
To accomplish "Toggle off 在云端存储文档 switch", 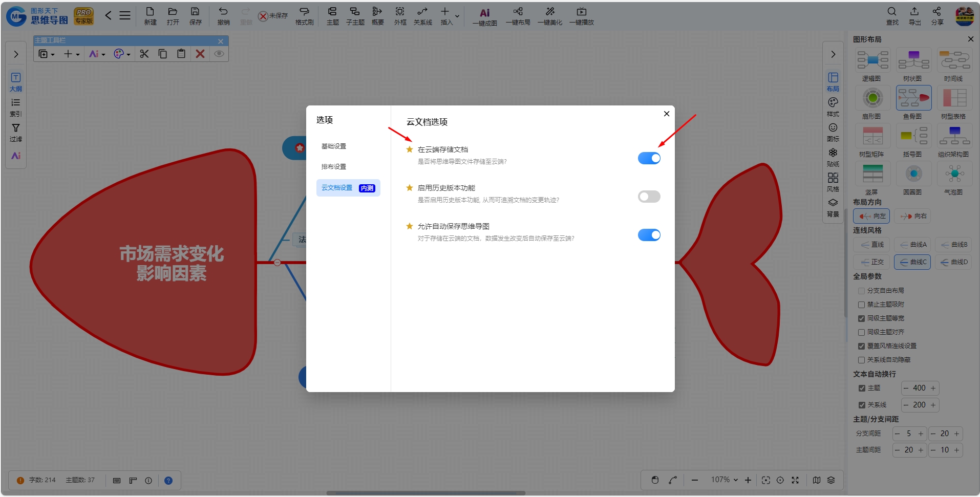I will click(x=649, y=158).
